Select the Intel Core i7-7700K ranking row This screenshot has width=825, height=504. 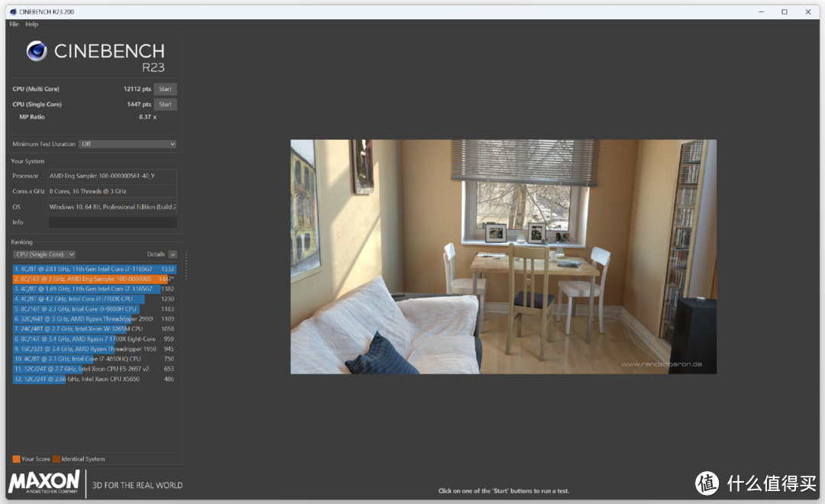94,299
